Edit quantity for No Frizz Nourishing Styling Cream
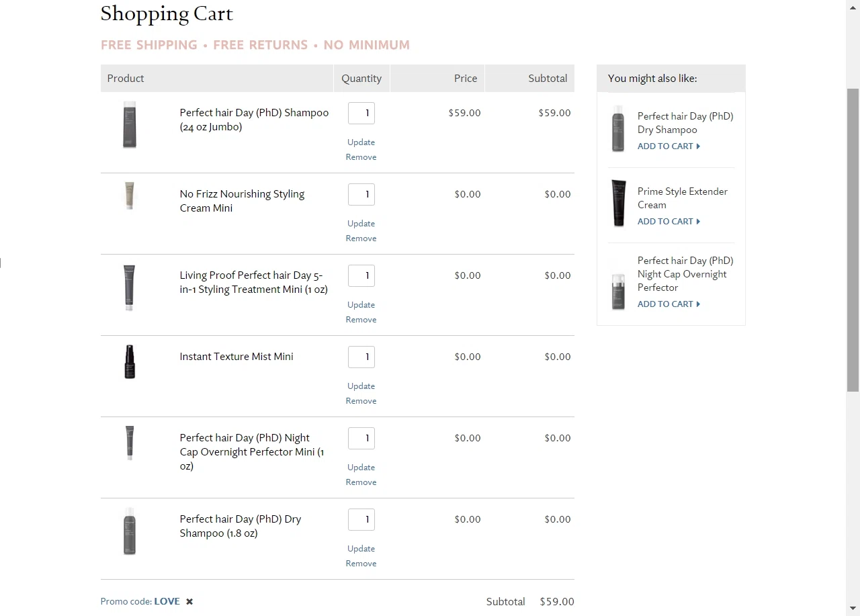 click(361, 194)
